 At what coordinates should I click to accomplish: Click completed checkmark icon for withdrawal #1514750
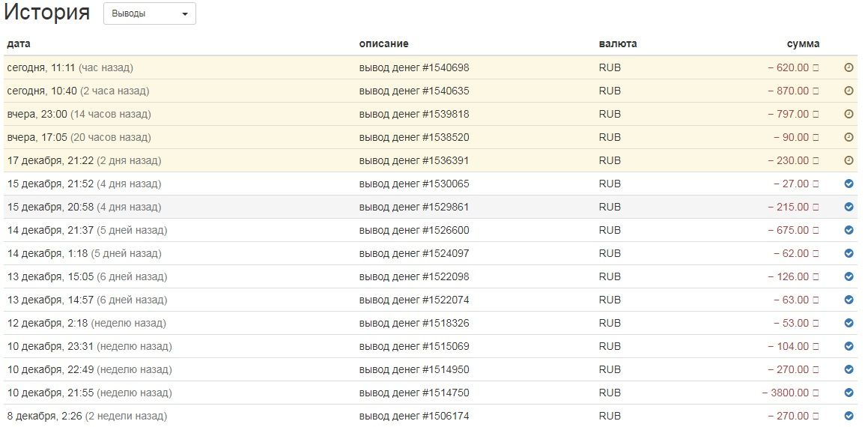click(849, 393)
